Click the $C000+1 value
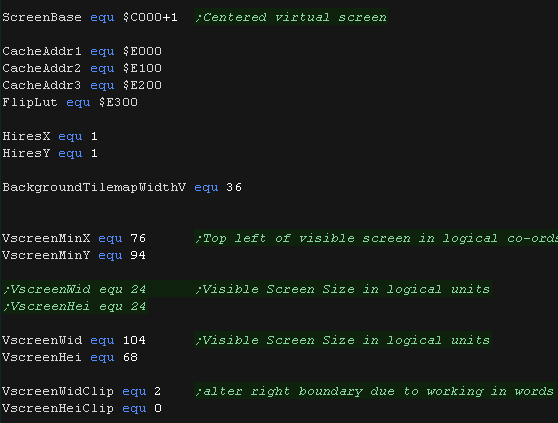The width and height of the screenshot is (558, 423). click(x=150, y=17)
